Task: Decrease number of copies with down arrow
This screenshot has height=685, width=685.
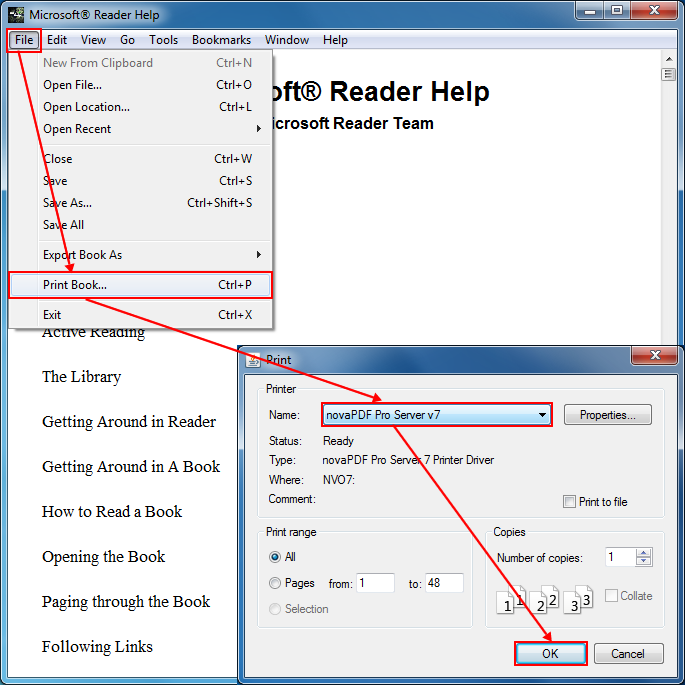Action: point(643,561)
